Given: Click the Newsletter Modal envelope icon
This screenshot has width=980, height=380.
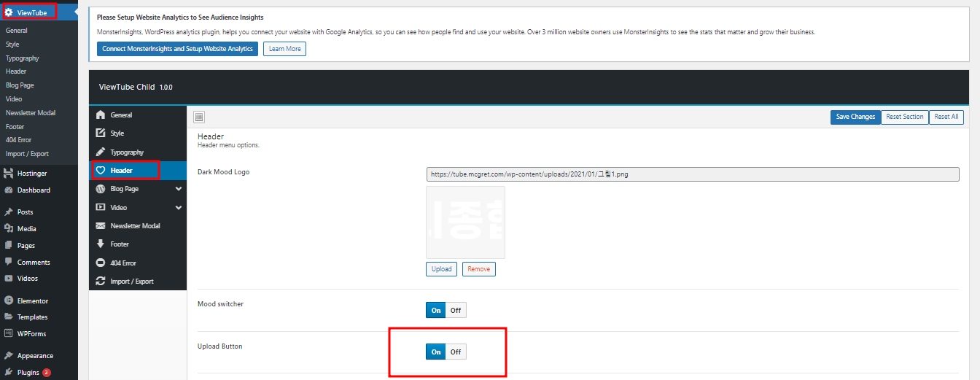Looking at the screenshot, I should pyautogui.click(x=101, y=225).
